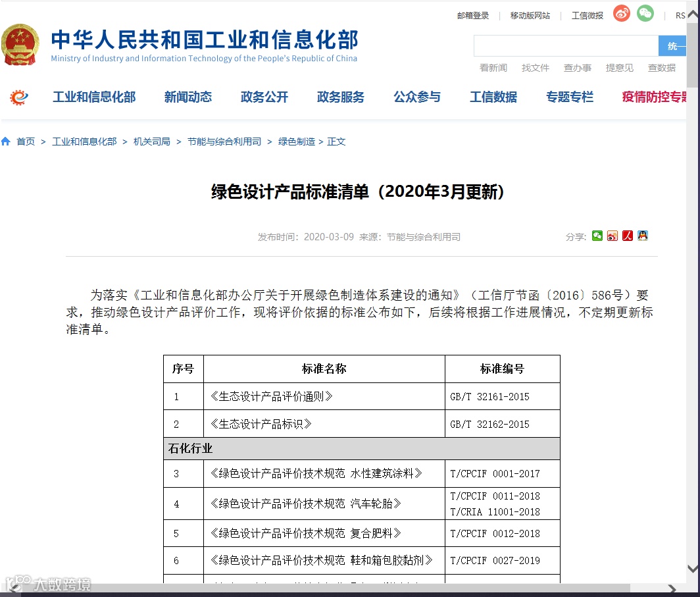Click the blue search button

coord(672,45)
